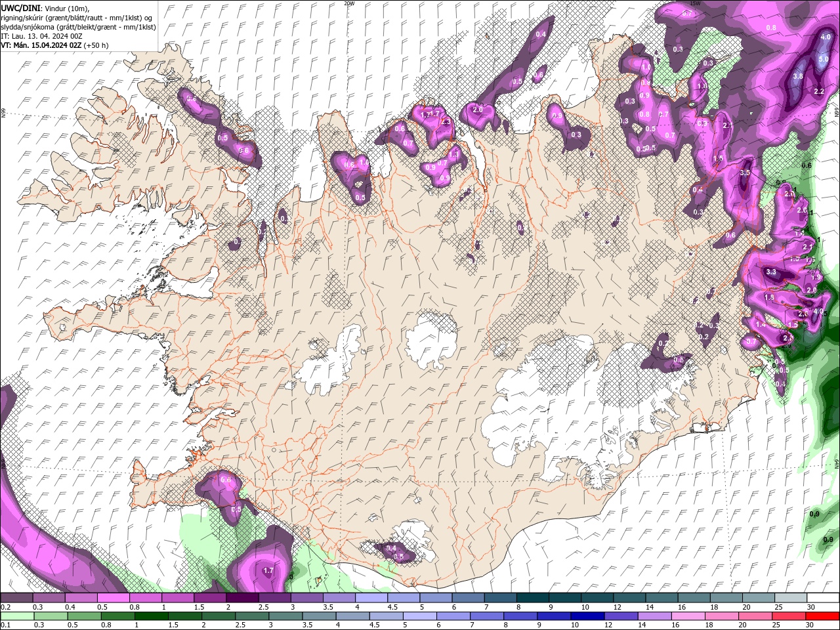This screenshot has height=630, width=840.
Task: Select the snow legend swatch starting at 18
Action: pyautogui.click(x=725, y=598)
